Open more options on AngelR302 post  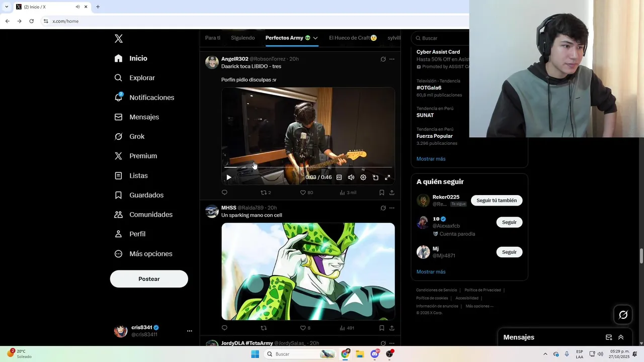pos(392,59)
